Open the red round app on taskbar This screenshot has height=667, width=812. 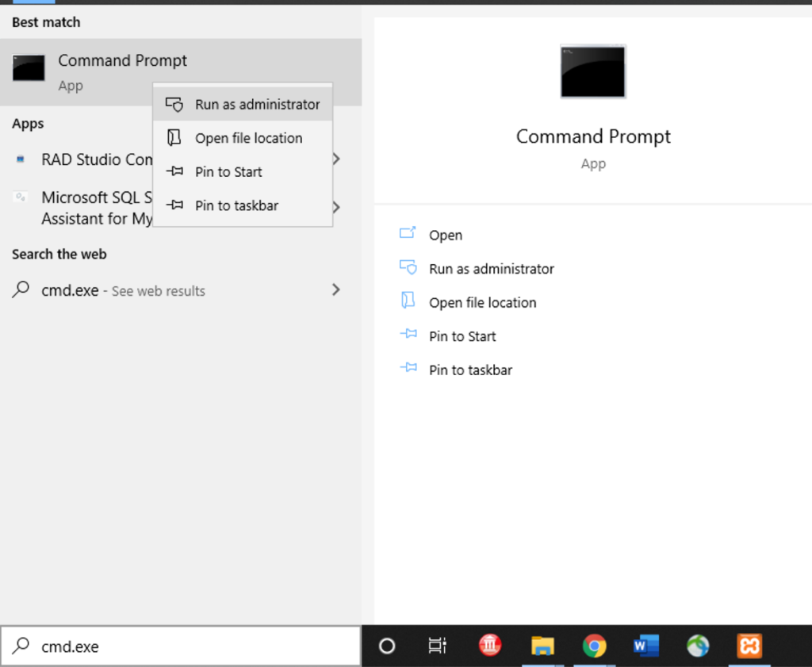tap(490, 646)
